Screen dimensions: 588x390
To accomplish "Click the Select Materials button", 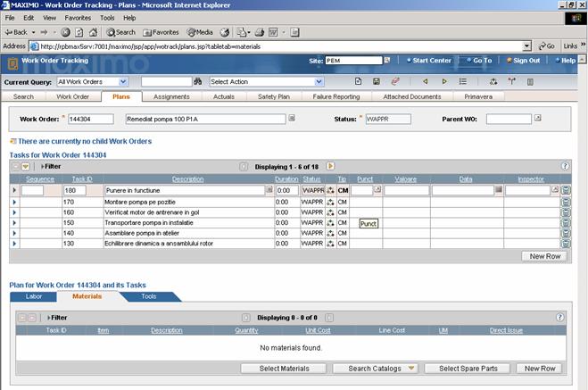I will pyautogui.click(x=284, y=369).
